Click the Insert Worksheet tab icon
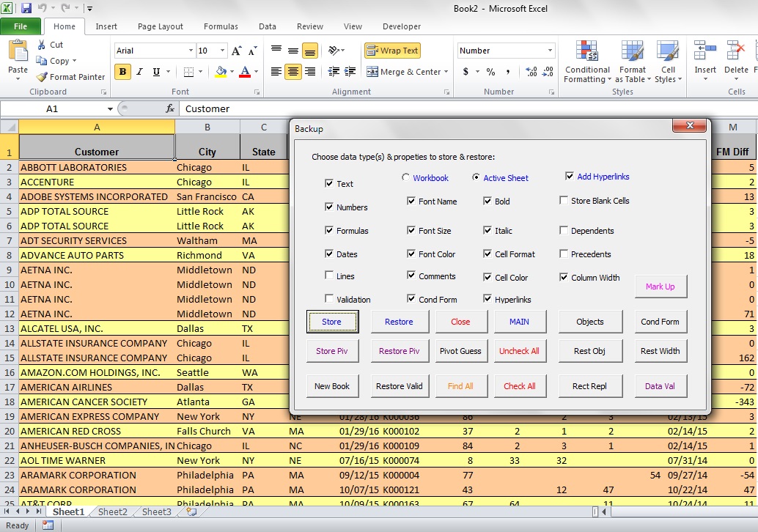The image size is (758, 532). (x=191, y=511)
